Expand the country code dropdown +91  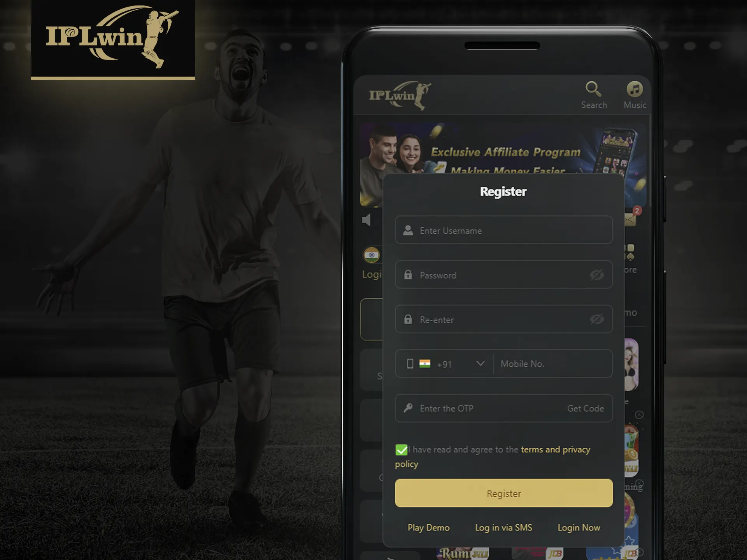479,363
